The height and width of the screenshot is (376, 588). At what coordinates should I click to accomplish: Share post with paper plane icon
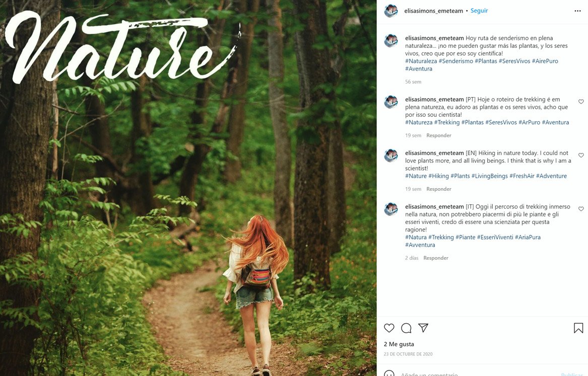point(423,328)
